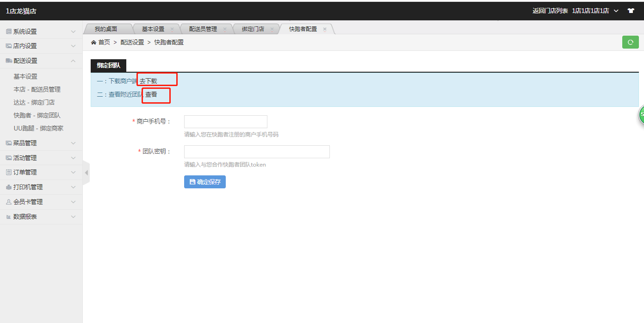The width and height of the screenshot is (644, 323).
Task: Click the 查看 nearby teams link
Action: point(151,94)
